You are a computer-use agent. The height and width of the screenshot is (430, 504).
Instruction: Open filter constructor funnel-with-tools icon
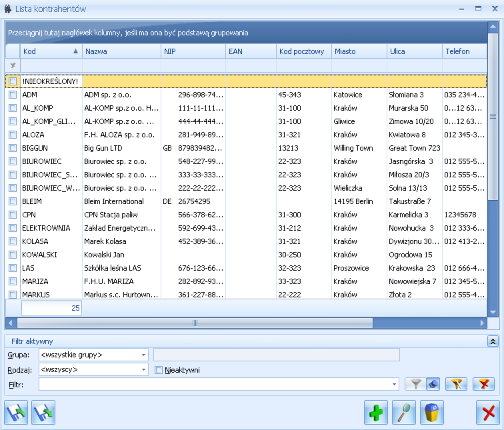[x=456, y=384]
